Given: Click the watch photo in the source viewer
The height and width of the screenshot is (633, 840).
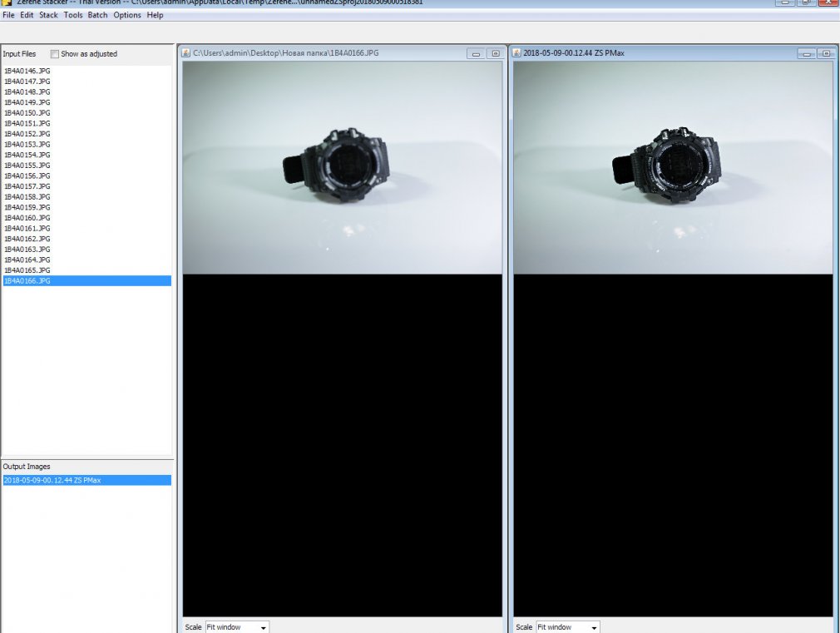Looking at the screenshot, I should 343,168.
